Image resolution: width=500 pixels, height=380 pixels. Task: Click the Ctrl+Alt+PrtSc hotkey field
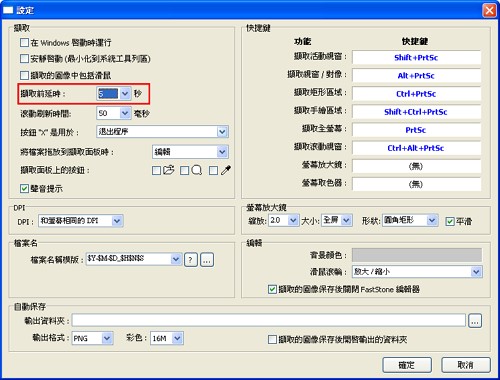(x=417, y=148)
